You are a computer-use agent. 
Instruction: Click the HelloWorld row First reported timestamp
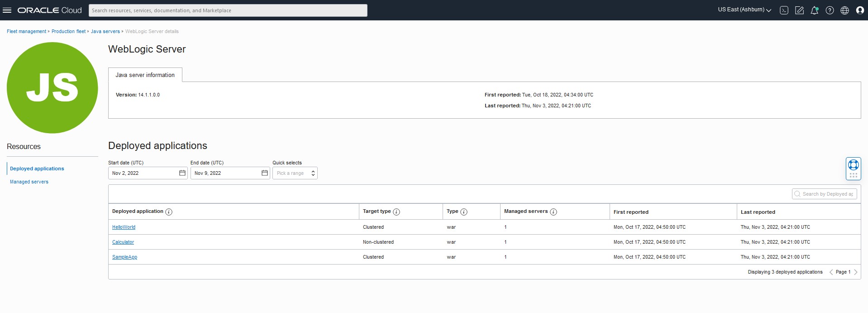click(649, 227)
